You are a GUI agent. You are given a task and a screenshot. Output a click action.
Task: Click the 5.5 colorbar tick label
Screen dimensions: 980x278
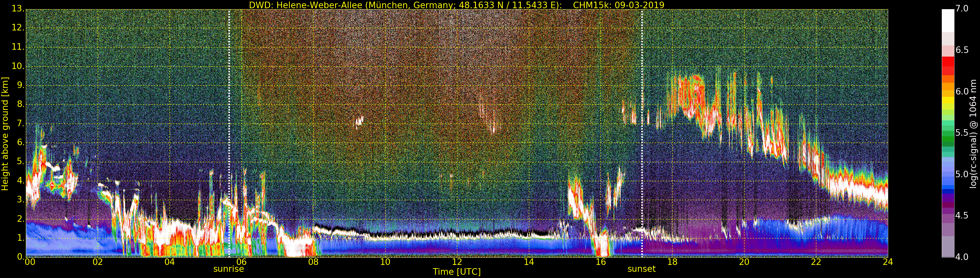(962, 132)
